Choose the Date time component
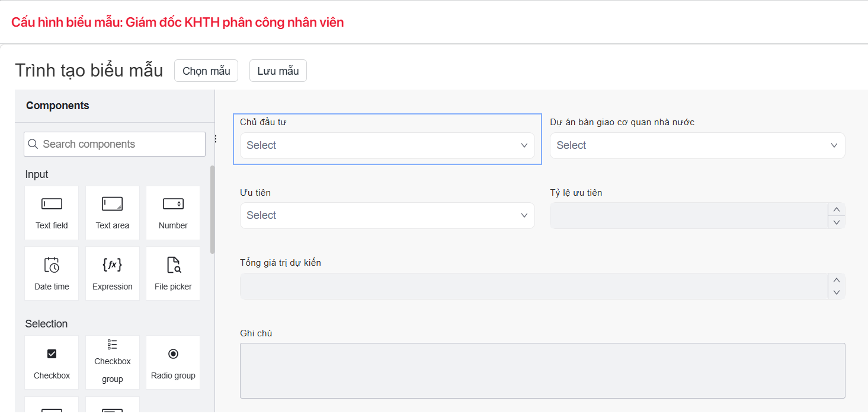 [x=52, y=273]
